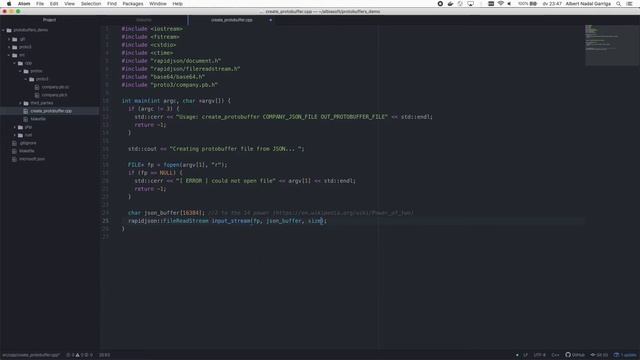Click the 'int main' function declaration
Screen dimensions: 640x360
coord(176,101)
